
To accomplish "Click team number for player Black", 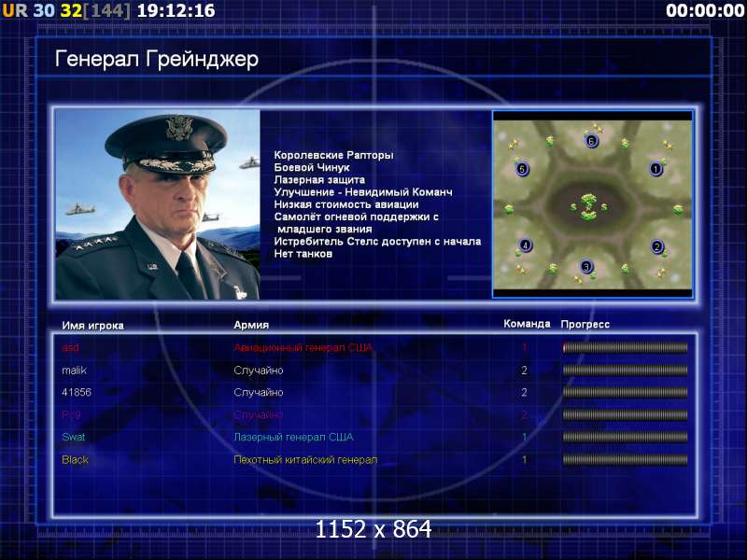I will 525,459.
